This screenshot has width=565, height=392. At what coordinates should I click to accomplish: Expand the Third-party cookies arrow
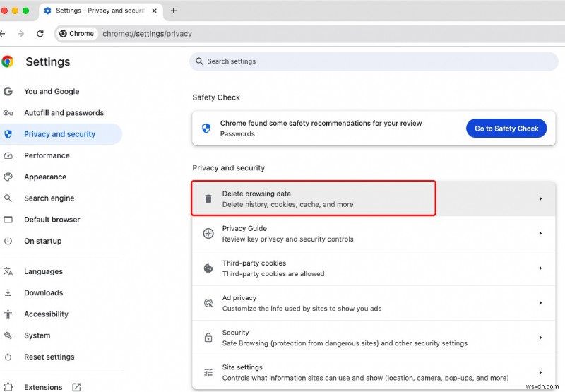540,268
